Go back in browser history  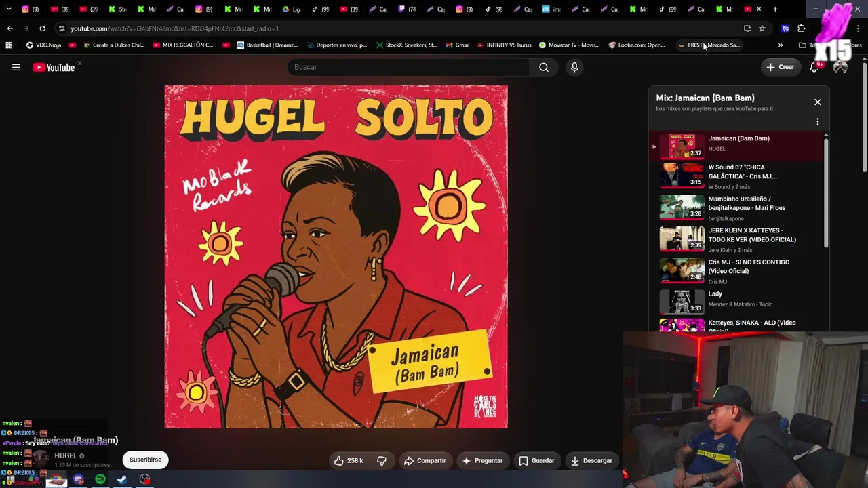[x=9, y=28]
